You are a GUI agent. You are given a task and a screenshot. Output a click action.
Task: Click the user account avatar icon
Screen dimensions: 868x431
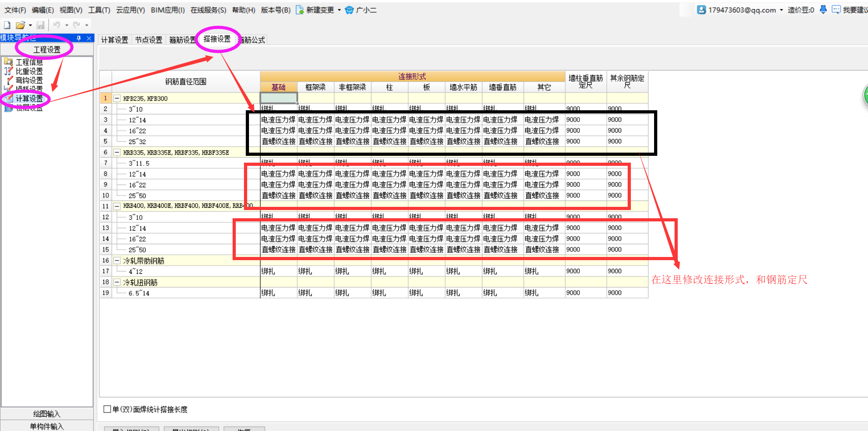tap(701, 10)
